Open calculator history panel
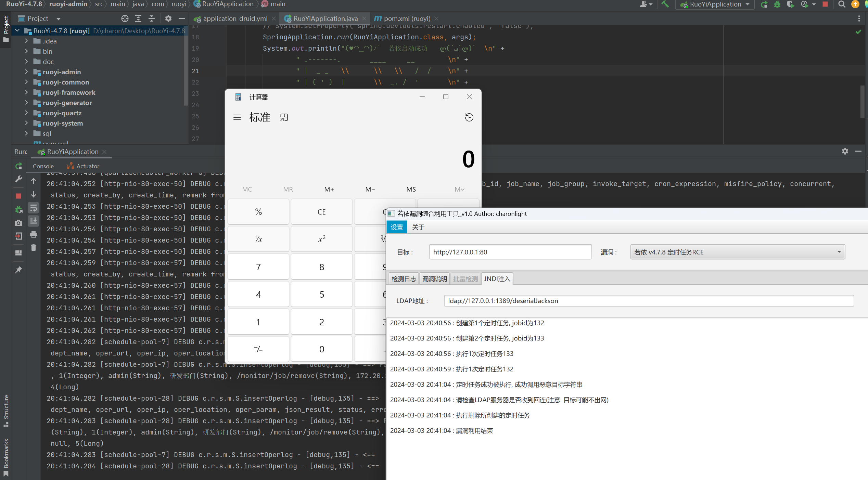Image resolution: width=868 pixels, height=480 pixels. 469,118
